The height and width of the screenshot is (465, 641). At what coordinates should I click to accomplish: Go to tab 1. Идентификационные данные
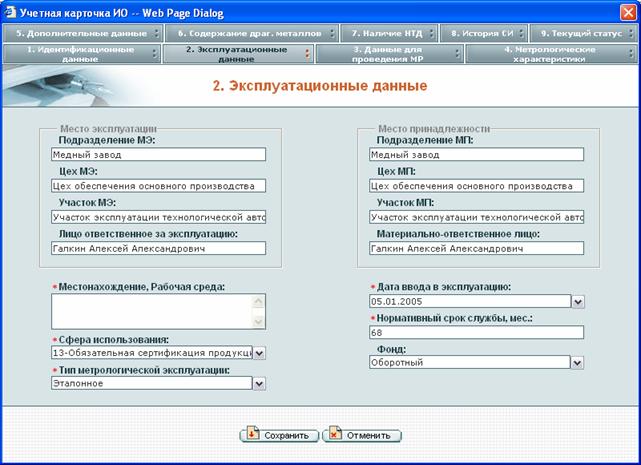(x=81, y=54)
